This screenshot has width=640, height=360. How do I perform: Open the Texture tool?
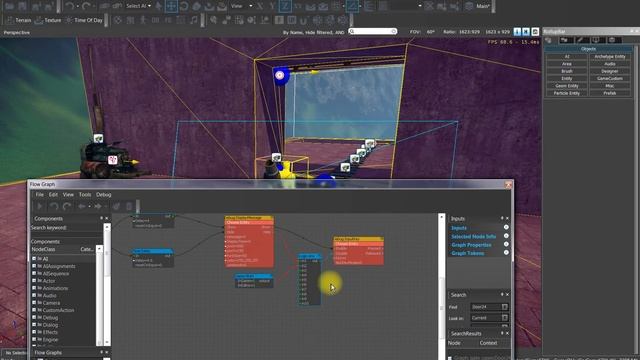tap(48, 20)
